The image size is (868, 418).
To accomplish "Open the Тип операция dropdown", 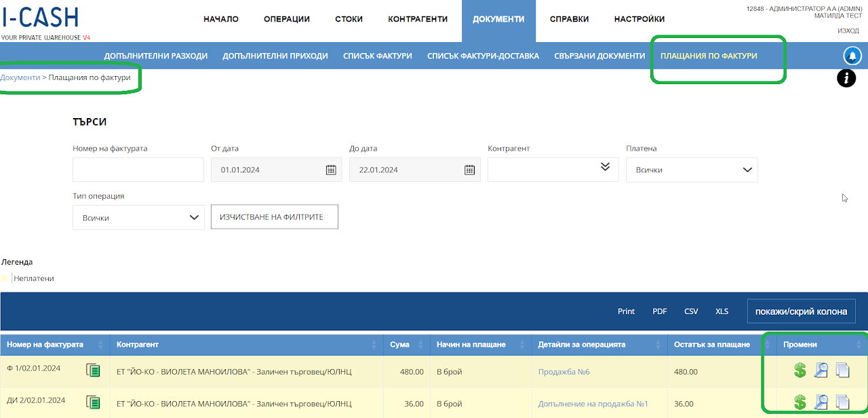I will click(138, 218).
